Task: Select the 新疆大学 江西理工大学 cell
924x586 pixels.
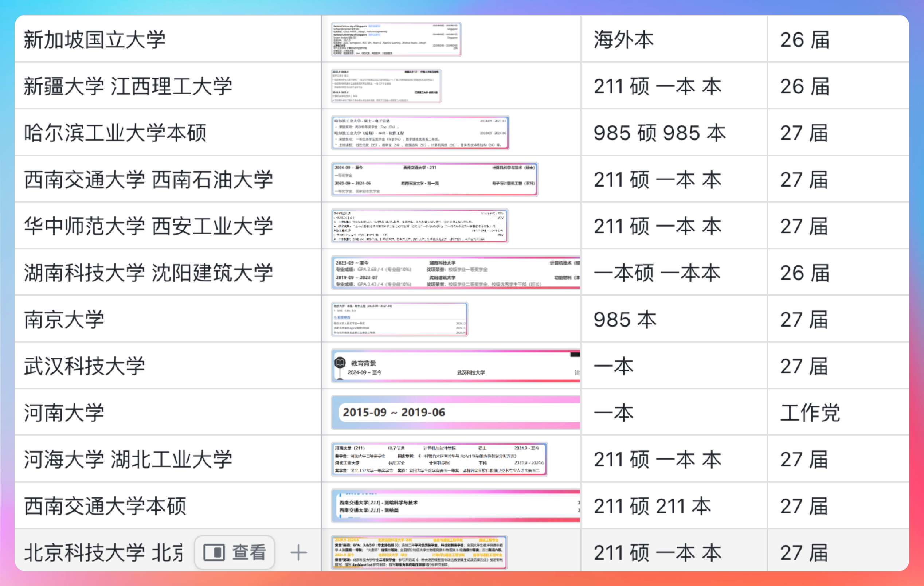Action: 128,86
